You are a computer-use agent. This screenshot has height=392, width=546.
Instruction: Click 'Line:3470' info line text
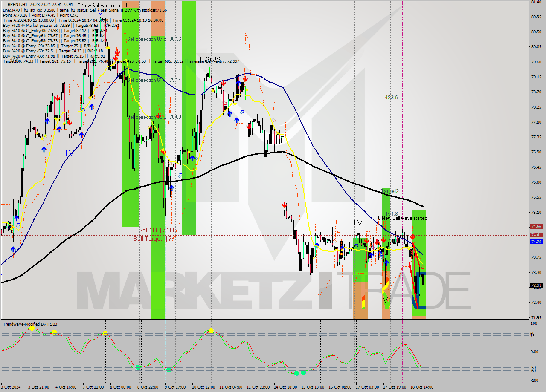click(x=11, y=10)
